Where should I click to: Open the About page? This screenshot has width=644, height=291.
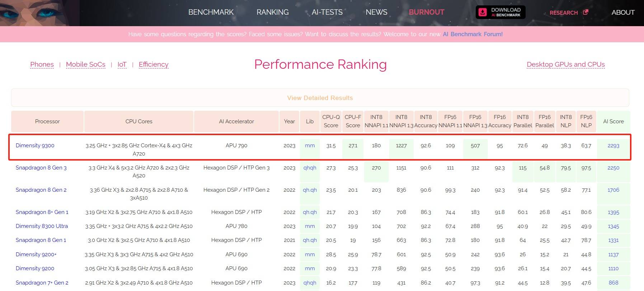[x=623, y=12]
